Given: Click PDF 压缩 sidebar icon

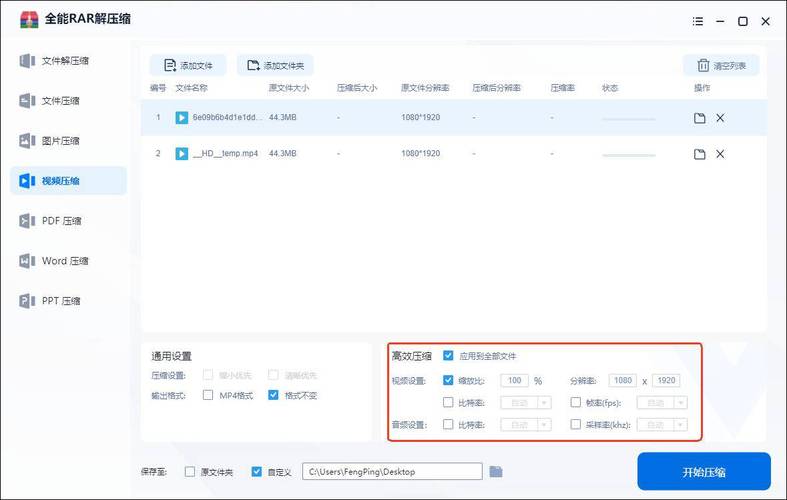Looking at the screenshot, I should pos(27,221).
